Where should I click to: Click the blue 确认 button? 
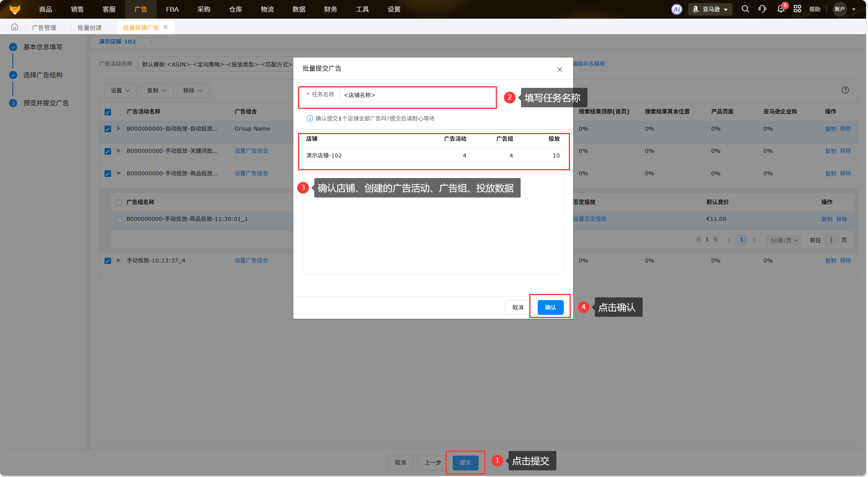[550, 308]
